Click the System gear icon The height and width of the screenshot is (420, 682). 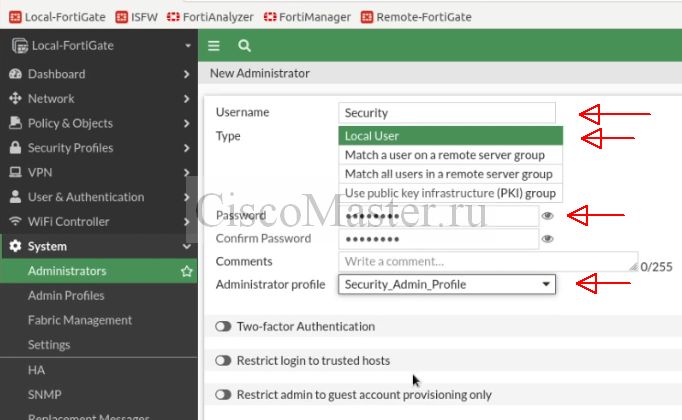coord(15,246)
